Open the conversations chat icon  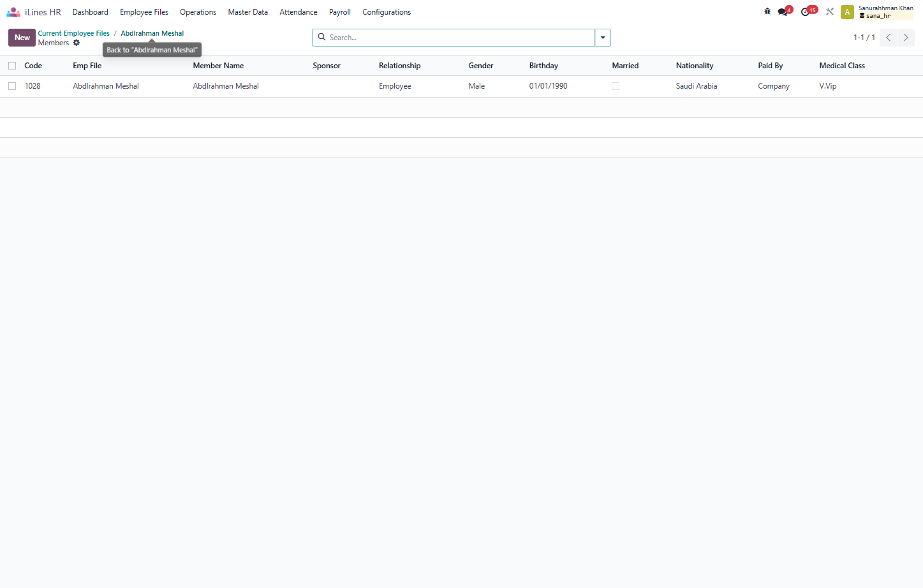pyautogui.click(x=784, y=11)
